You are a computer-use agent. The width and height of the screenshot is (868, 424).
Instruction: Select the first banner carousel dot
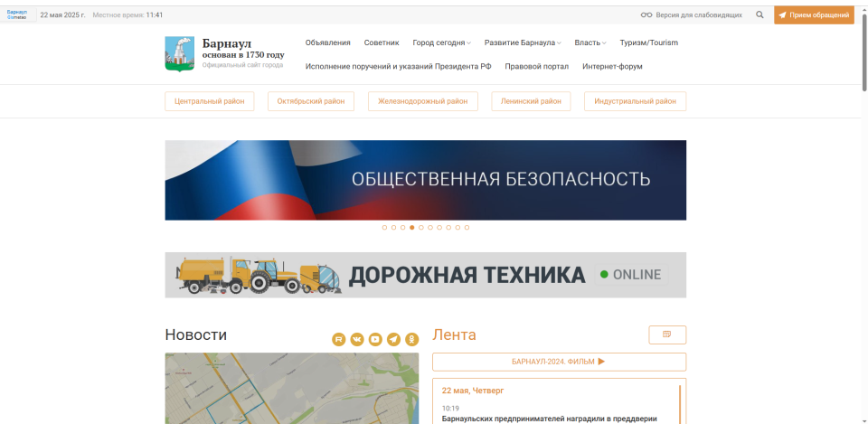[384, 228]
